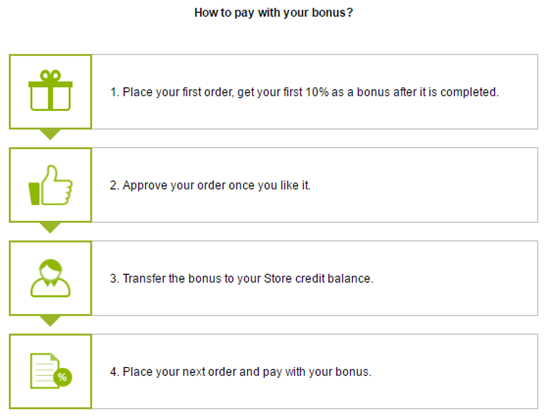Click the down arrow below user icon box
Image resolution: width=549 pixels, height=420 pixels.
tap(50, 321)
